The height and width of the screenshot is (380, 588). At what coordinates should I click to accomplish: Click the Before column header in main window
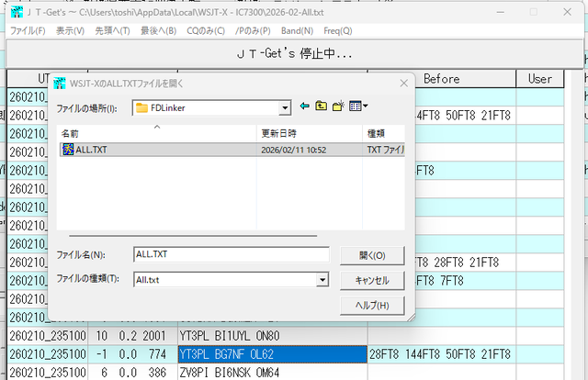(x=441, y=79)
